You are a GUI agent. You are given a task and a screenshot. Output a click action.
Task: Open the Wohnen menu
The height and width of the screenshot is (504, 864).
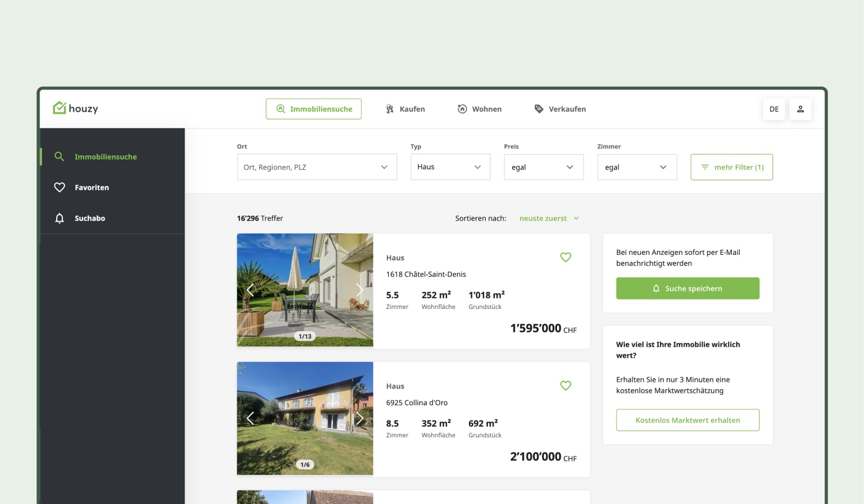[480, 109]
